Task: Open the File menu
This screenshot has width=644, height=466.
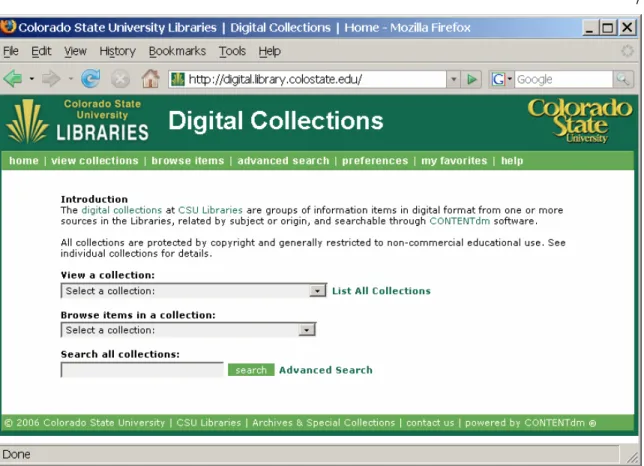Action: pos(11,51)
